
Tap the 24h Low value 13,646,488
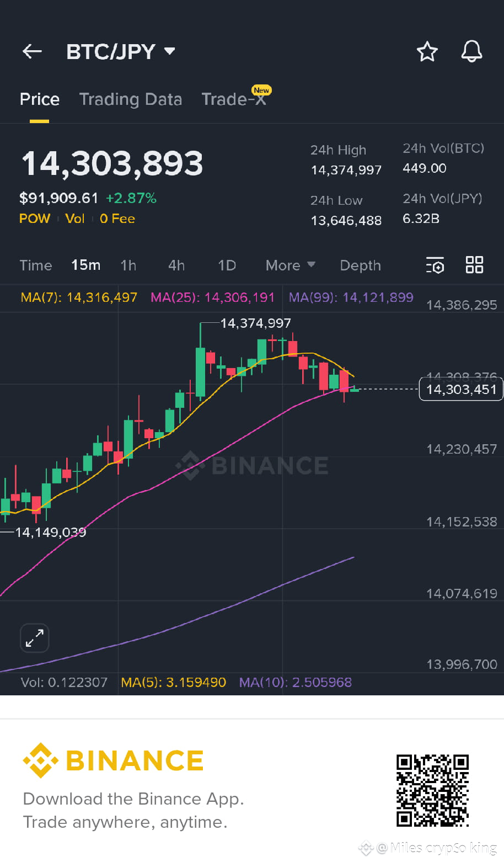click(x=346, y=221)
